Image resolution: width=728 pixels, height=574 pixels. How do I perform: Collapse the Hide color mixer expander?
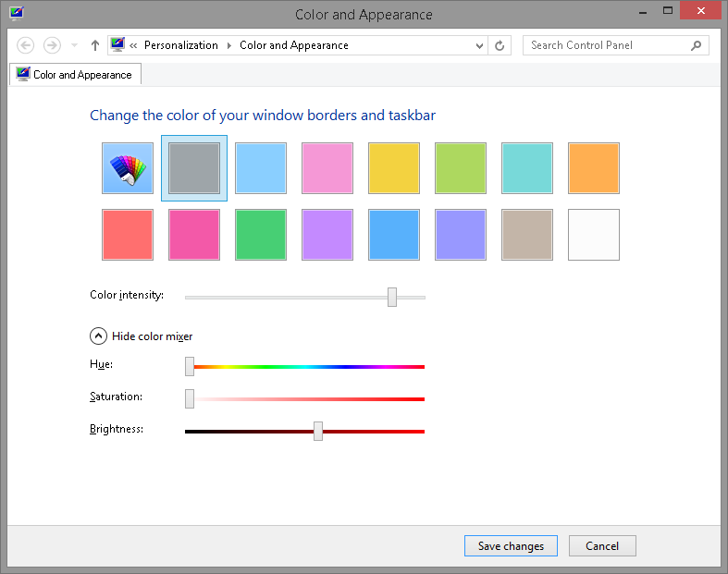[98, 336]
